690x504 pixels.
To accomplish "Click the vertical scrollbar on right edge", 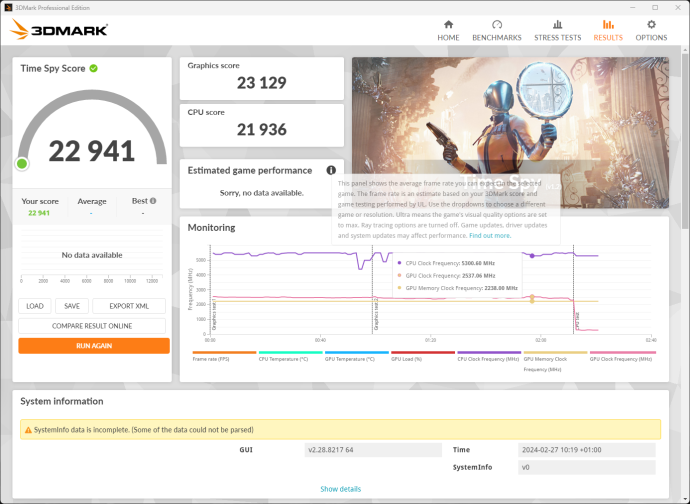I will pyautogui.click(x=686, y=141).
